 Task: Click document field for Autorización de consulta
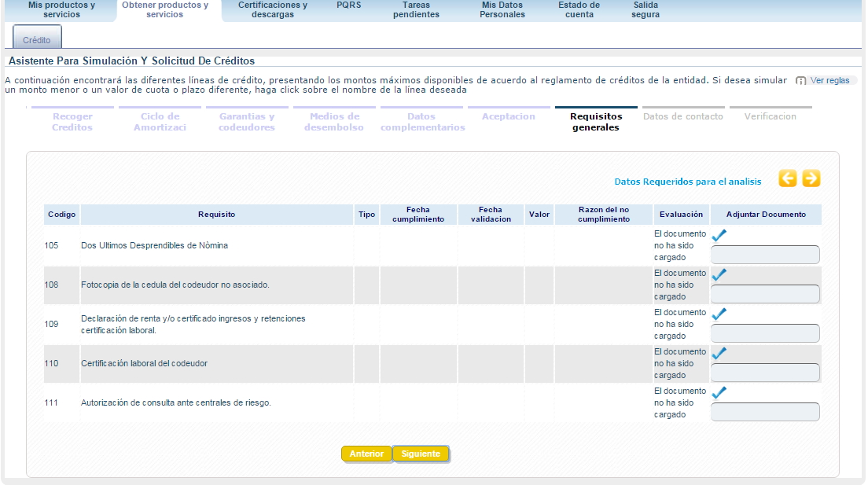[x=765, y=412]
